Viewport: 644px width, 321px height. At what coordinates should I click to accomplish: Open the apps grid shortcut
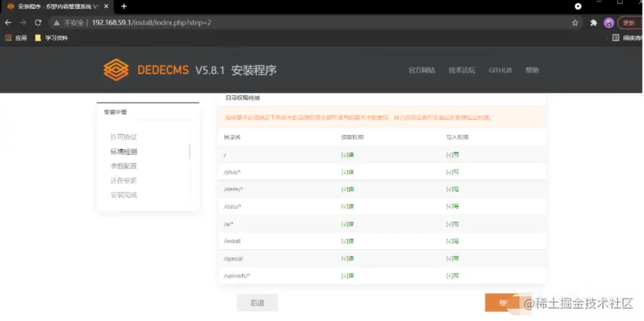(x=8, y=38)
